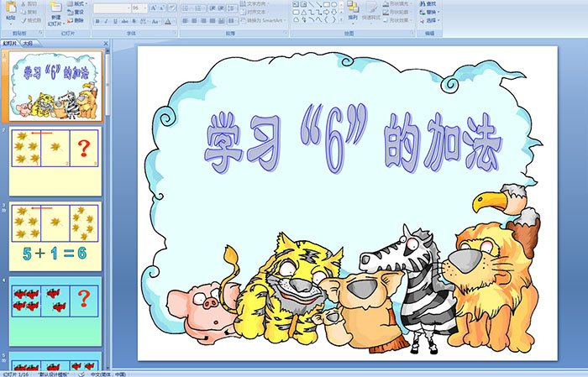Open the Select (选择) dropdown
This screenshot has width=588, height=377.
(430, 20)
